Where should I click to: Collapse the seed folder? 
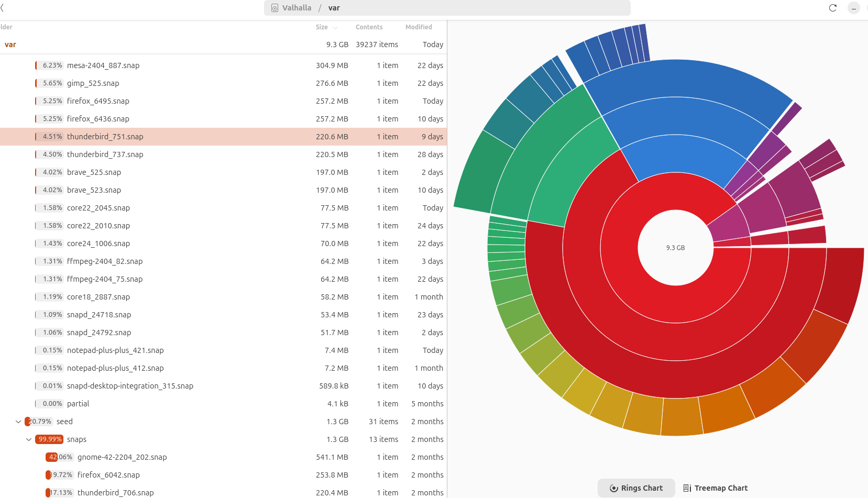[18, 422]
